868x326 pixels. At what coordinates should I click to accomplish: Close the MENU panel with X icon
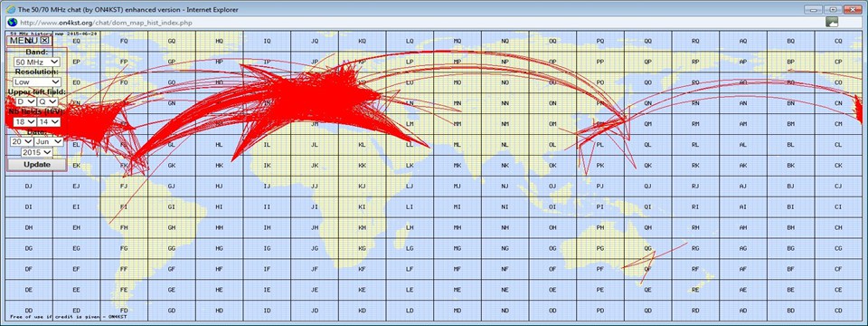click(x=45, y=41)
